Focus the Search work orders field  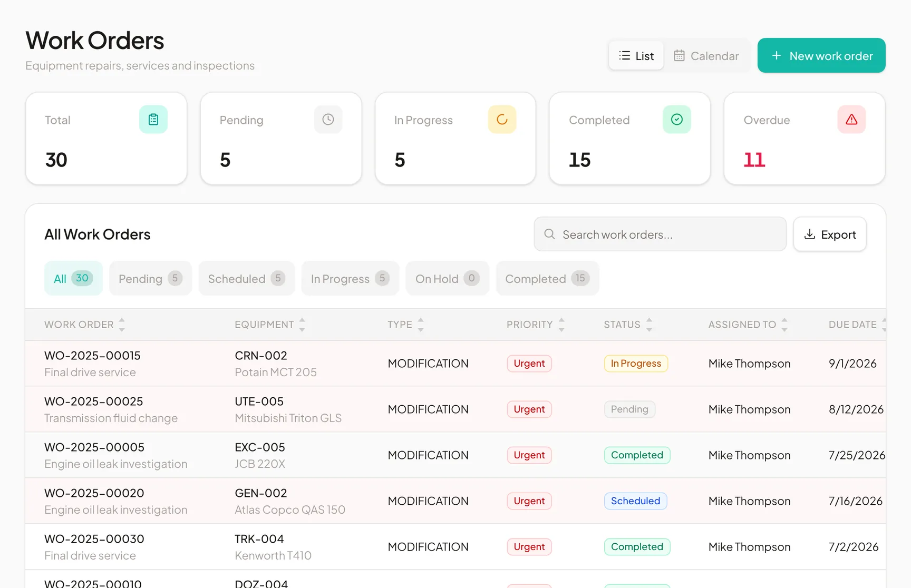(660, 234)
